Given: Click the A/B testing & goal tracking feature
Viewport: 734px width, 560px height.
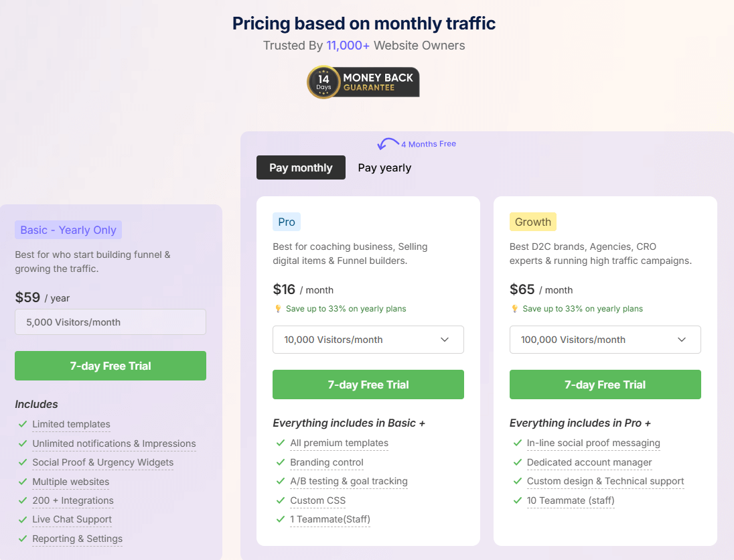Looking at the screenshot, I should click(349, 481).
